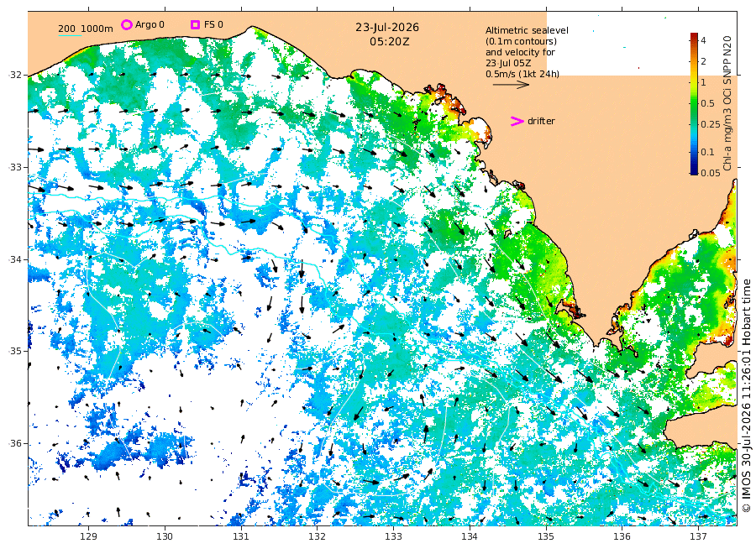This screenshot has width=756, height=554.
Task: Click the Chl-a color scale bar
Action: [694, 103]
